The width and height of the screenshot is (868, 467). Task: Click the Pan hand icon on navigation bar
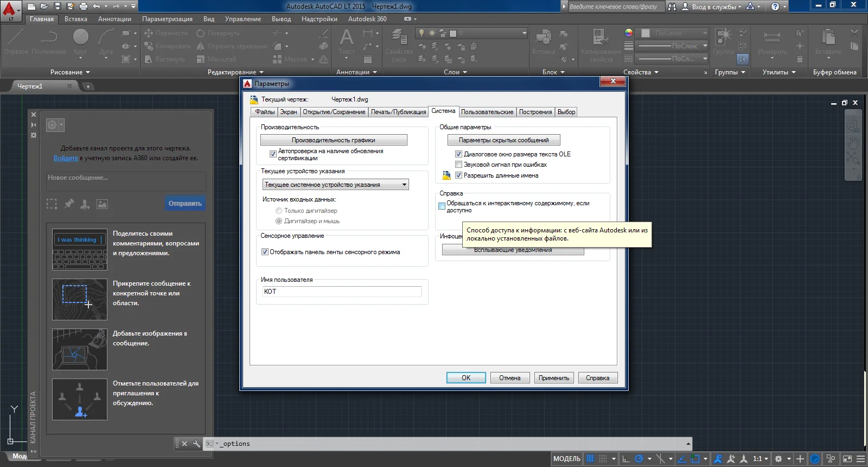pos(853,143)
